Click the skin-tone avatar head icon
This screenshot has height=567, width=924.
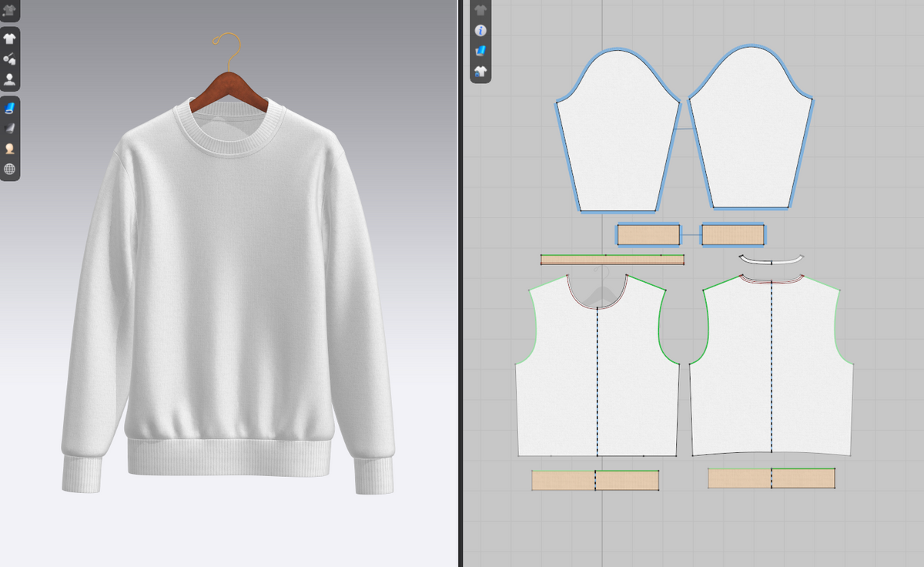(x=10, y=149)
